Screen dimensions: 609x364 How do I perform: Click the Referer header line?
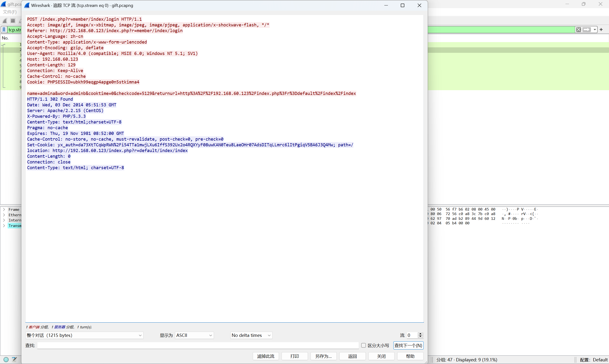point(105,31)
